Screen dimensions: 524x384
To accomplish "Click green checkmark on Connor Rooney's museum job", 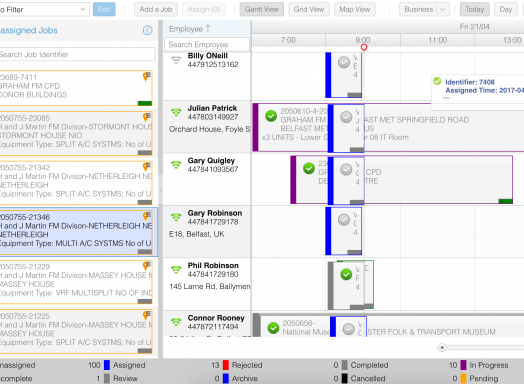I will (273, 328).
